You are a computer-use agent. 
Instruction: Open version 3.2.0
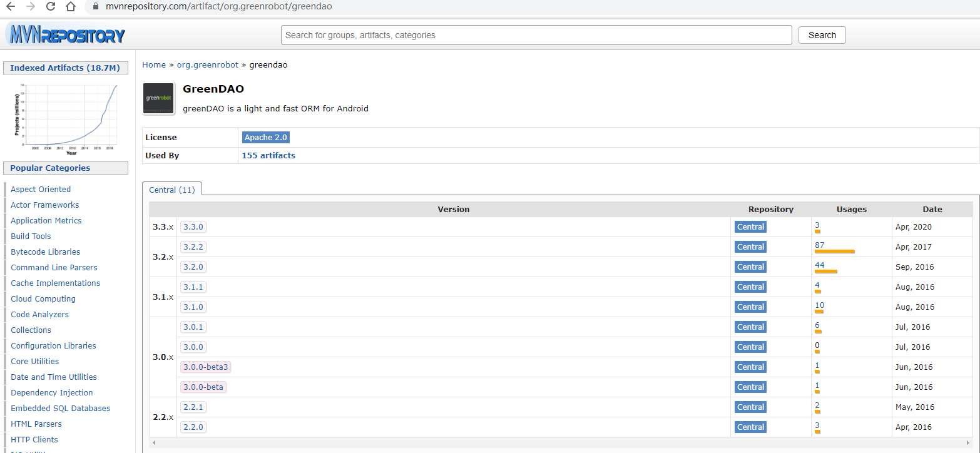[x=193, y=267]
